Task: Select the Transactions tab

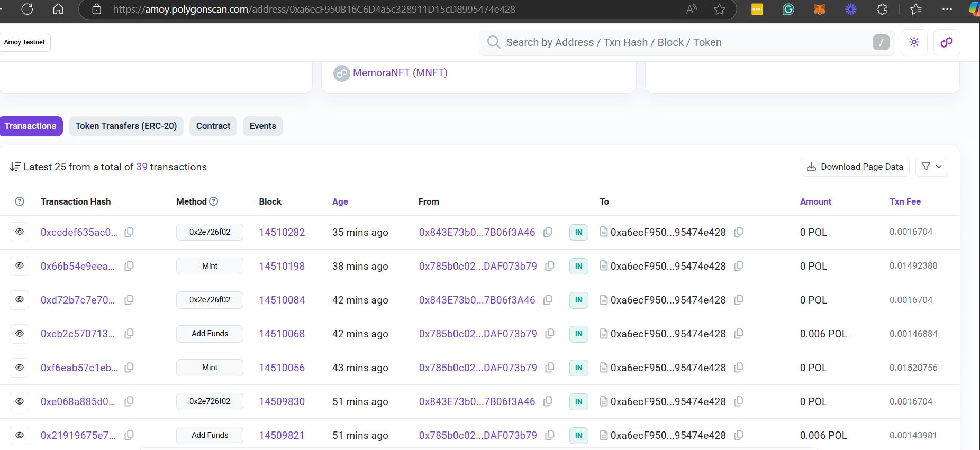Action: click(30, 126)
